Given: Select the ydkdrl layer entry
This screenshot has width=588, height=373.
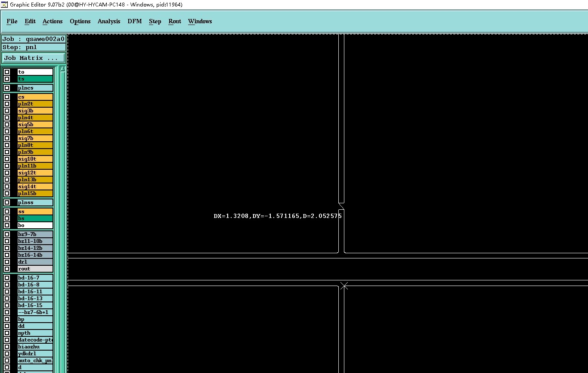Looking at the screenshot, I should (35, 354).
